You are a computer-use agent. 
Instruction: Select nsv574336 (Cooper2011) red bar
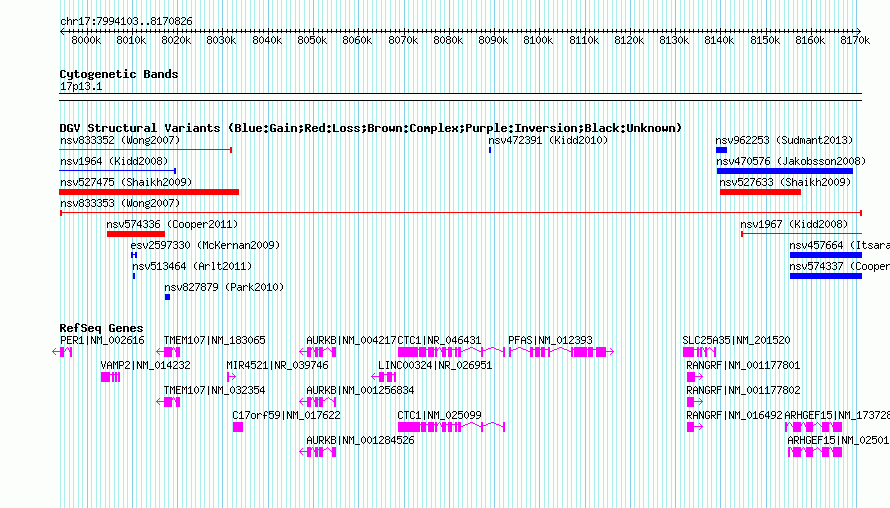pos(136,234)
